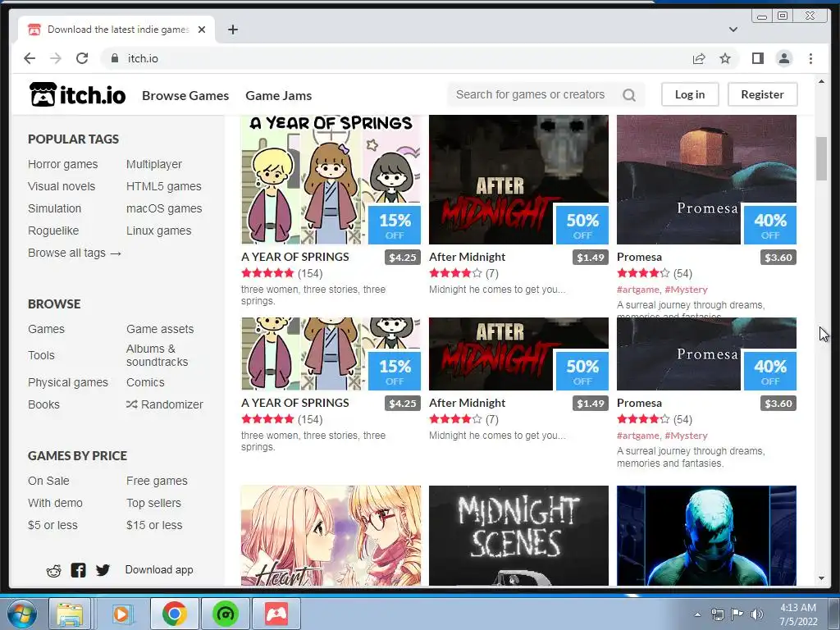Open the top After Midnight thumbnail
Image resolution: width=840 pixels, height=630 pixels.
coord(518,180)
